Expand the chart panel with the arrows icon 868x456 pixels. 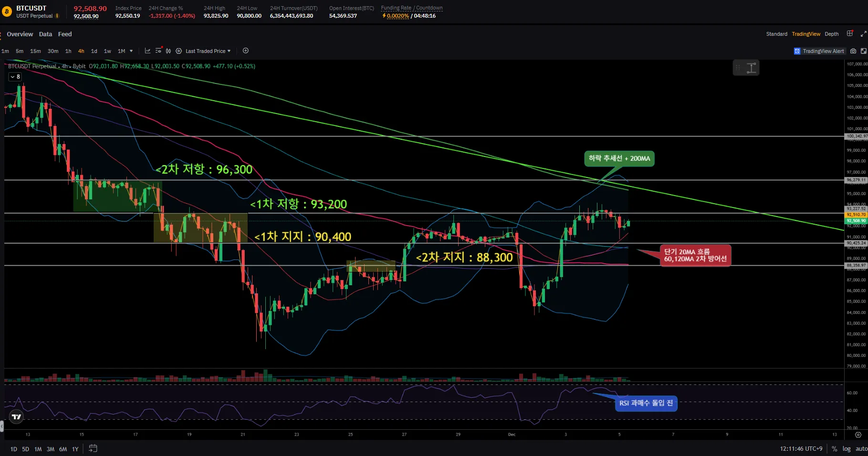(863, 34)
